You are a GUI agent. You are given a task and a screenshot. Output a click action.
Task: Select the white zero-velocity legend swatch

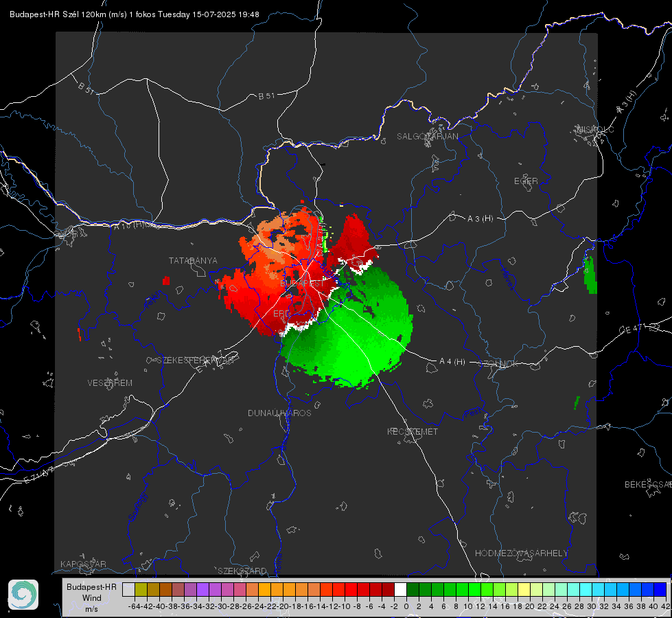pyautogui.click(x=400, y=589)
